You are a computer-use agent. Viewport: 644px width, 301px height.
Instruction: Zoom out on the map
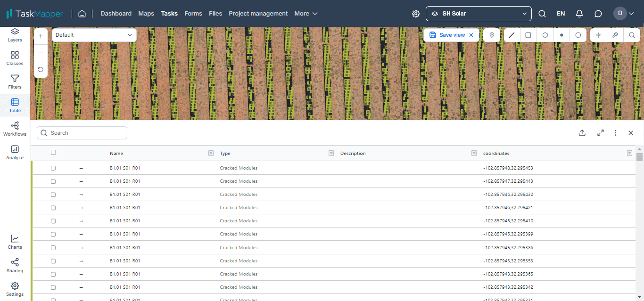[41, 53]
